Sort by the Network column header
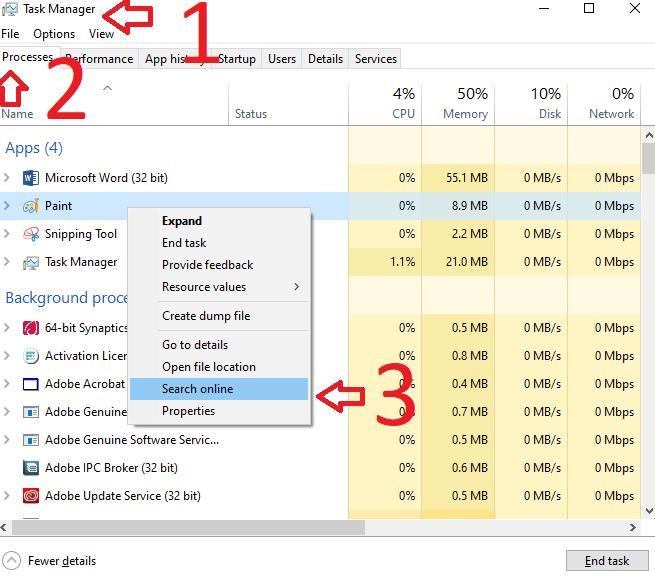Viewport: 655px width, 579px height. [x=604, y=104]
